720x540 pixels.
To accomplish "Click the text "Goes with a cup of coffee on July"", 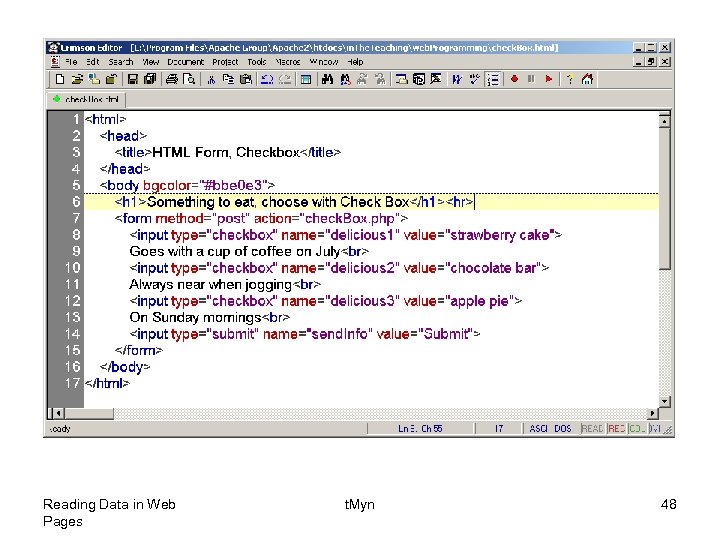I will point(235,252).
